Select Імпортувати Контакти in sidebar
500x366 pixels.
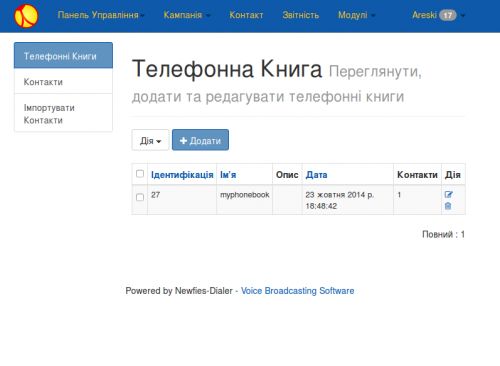[x=63, y=114]
